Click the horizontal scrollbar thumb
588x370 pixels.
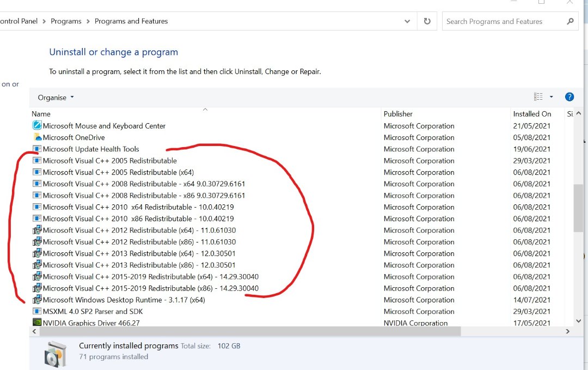coord(250,331)
